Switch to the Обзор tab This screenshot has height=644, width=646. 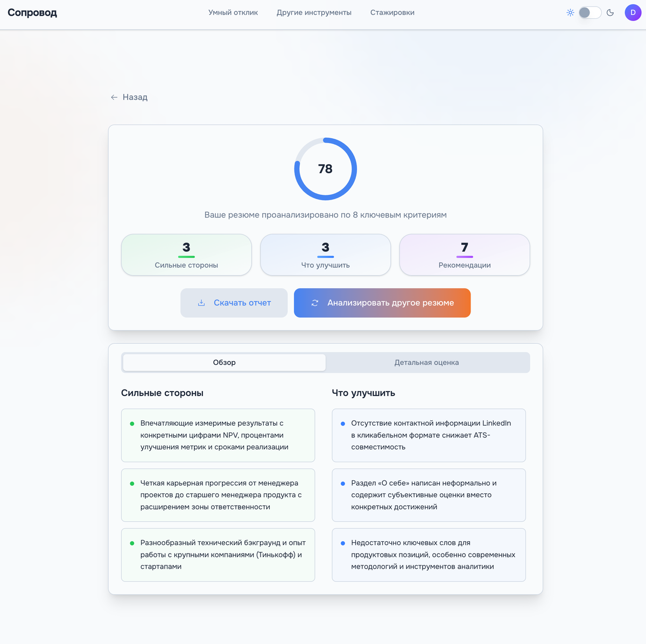(x=224, y=363)
